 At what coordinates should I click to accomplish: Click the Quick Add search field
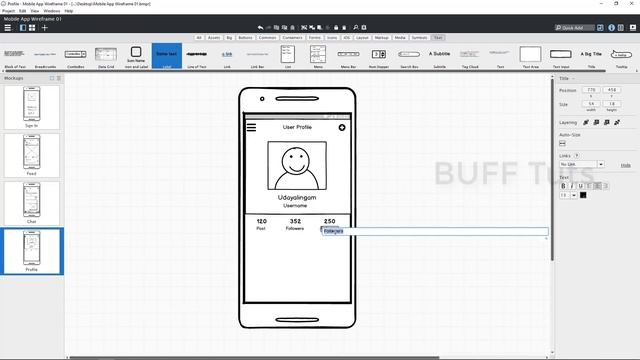click(x=575, y=28)
